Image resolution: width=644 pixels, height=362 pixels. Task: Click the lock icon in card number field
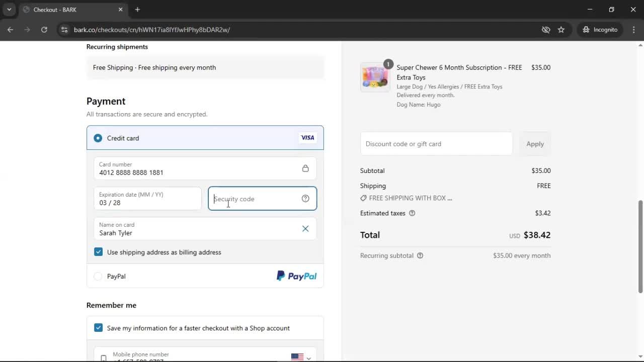click(305, 168)
